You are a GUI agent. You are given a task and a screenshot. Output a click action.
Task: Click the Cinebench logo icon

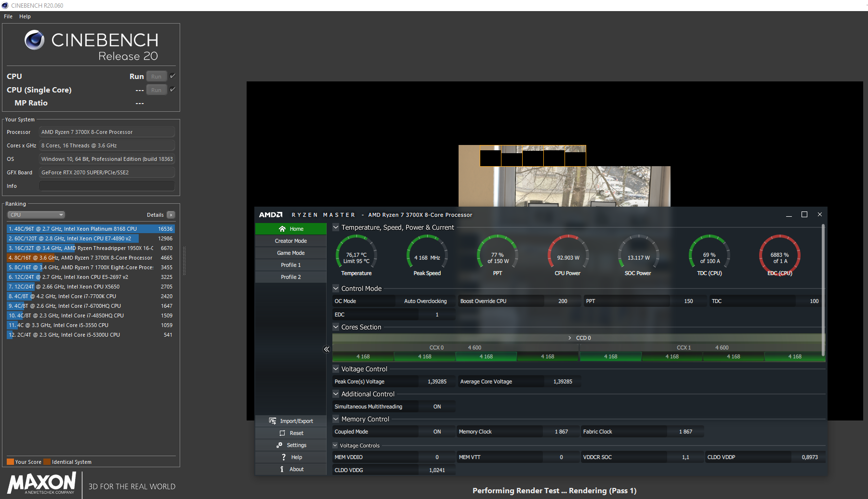(x=34, y=40)
